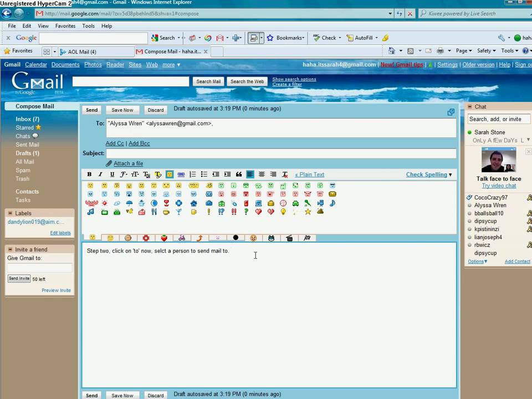Align message text left

coord(250,175)
